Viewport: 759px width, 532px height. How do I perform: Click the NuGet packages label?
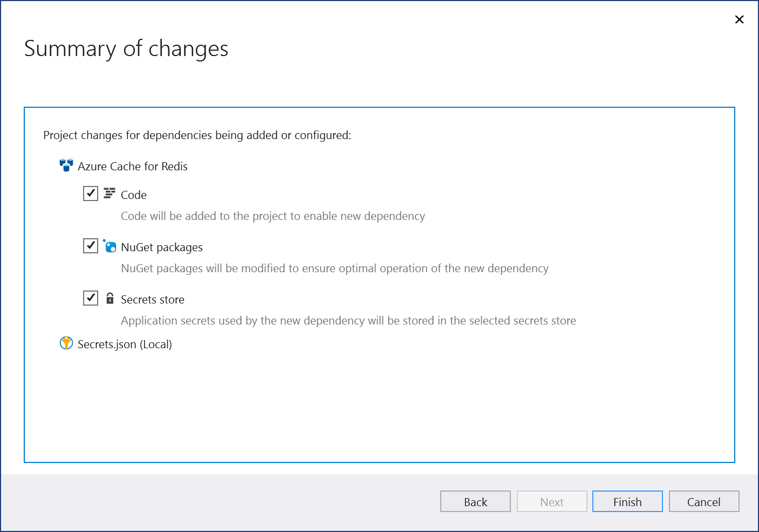(161, 247)
